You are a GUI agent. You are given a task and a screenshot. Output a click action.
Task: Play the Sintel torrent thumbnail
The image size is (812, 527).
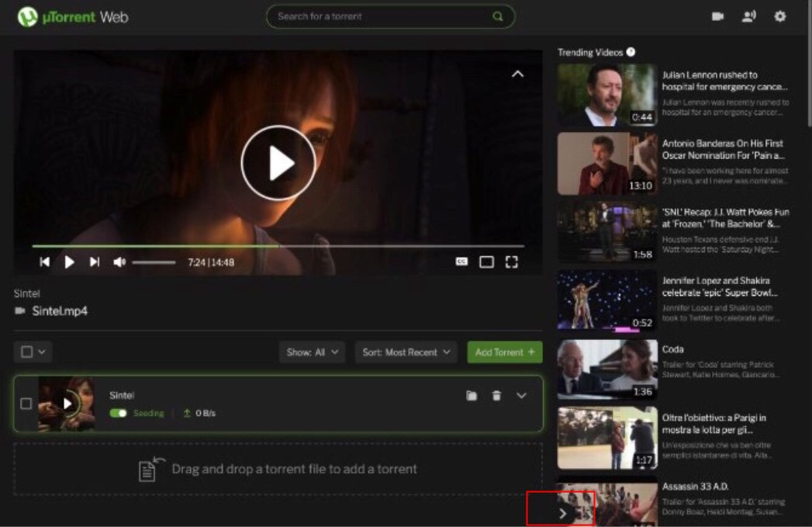pyautogui.click(x=67, y=403)
